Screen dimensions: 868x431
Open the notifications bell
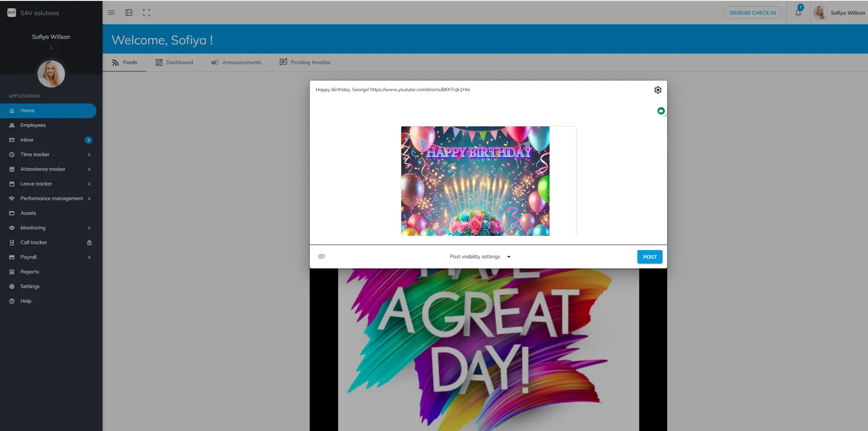click(x=798, y=13)
